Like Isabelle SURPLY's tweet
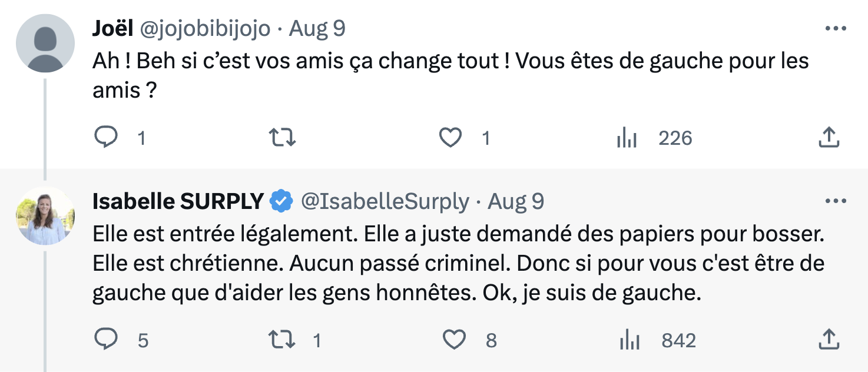 pyautogui.click(x=453, y=340)
